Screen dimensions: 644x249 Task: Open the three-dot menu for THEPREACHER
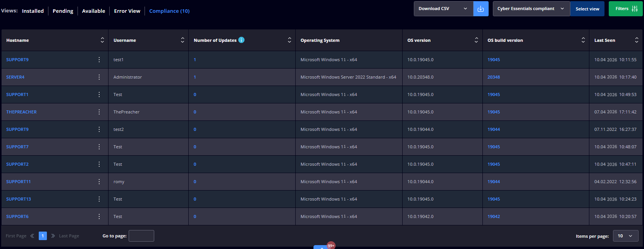[x=99, y=112]
